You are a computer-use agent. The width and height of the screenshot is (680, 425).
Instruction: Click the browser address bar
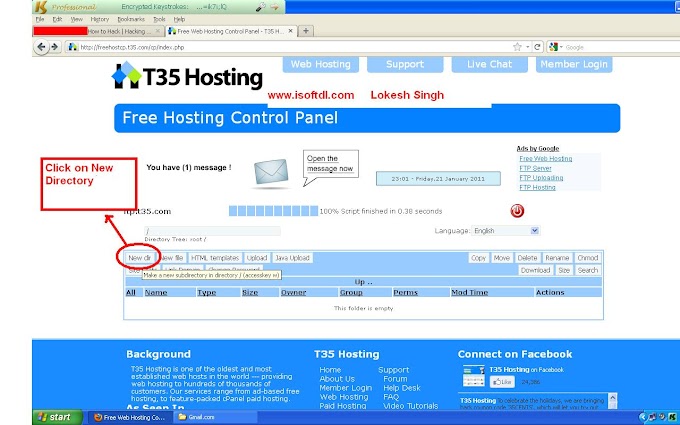click(291, 47)
